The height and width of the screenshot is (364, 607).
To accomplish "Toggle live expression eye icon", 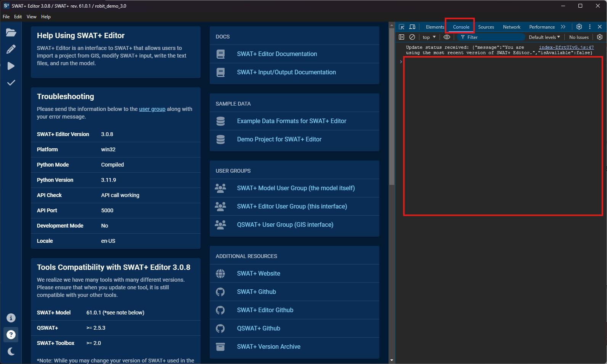I will [x=447, y=37].
